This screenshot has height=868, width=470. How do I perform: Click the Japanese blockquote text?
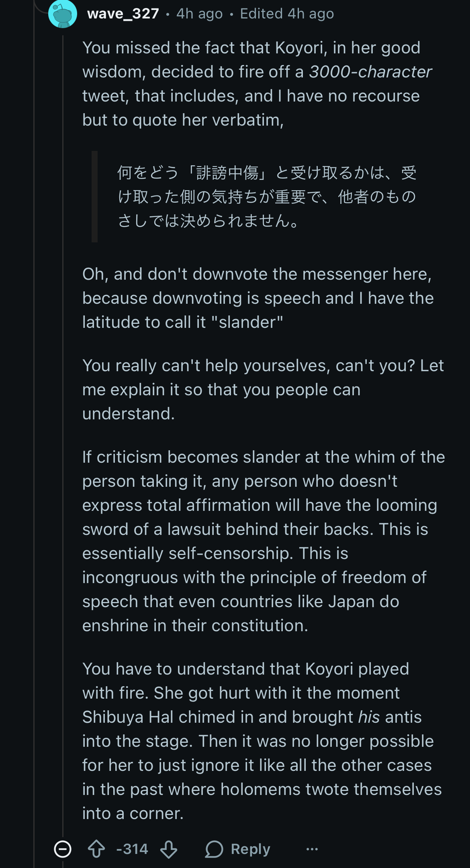click(267, 197)
